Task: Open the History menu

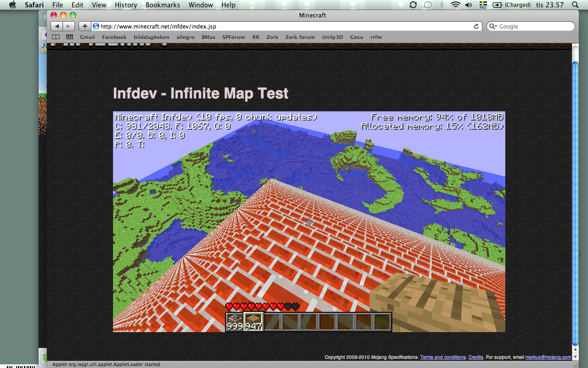Action: tap(126, 5)
